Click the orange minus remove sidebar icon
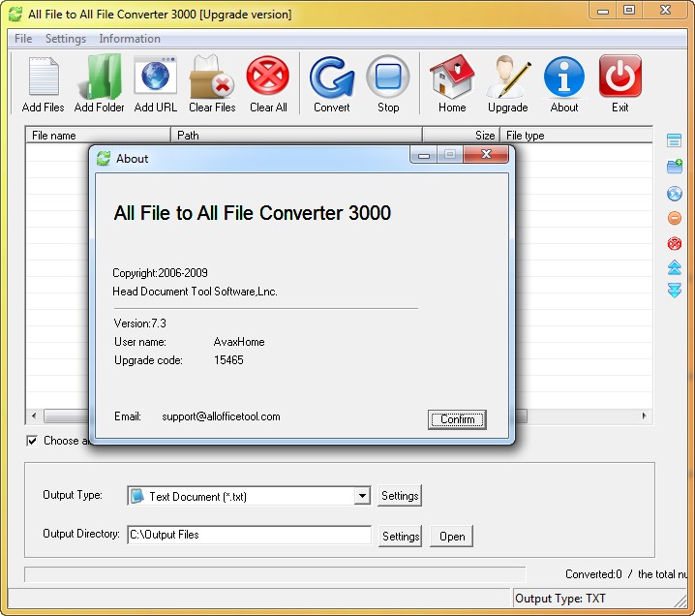 (674, 218)
